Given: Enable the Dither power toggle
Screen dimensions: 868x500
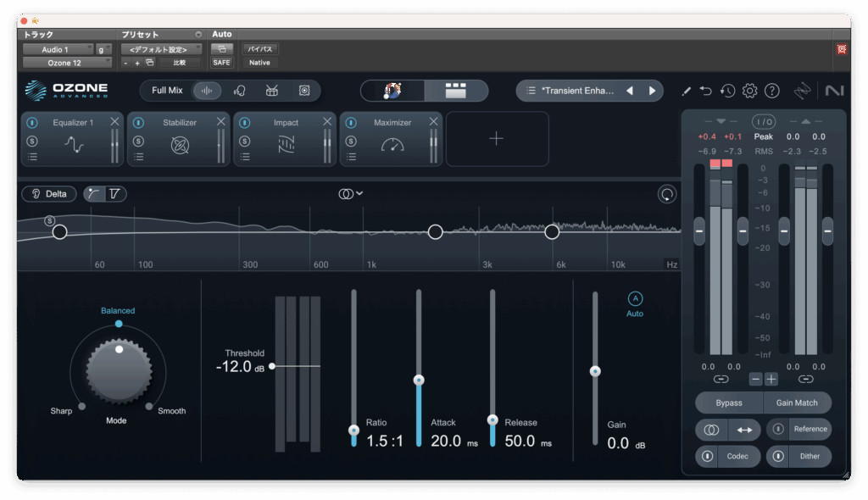Looking at the screenshot, I should click(778, 457).
